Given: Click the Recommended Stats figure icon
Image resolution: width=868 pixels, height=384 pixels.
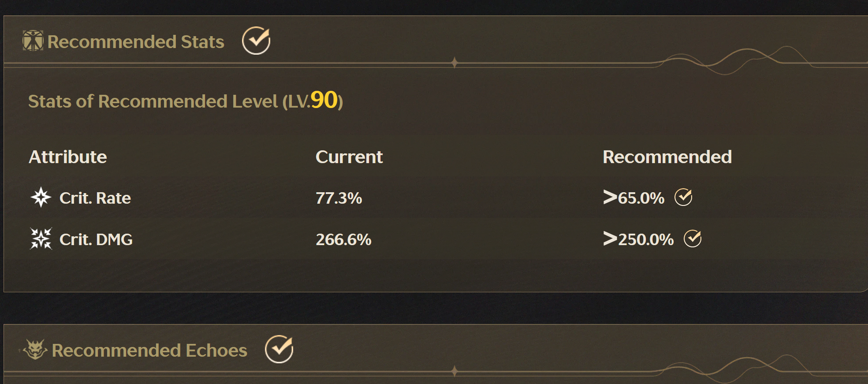Looking at the screenshot, I should pyautogui.click(x=33, y=41).
